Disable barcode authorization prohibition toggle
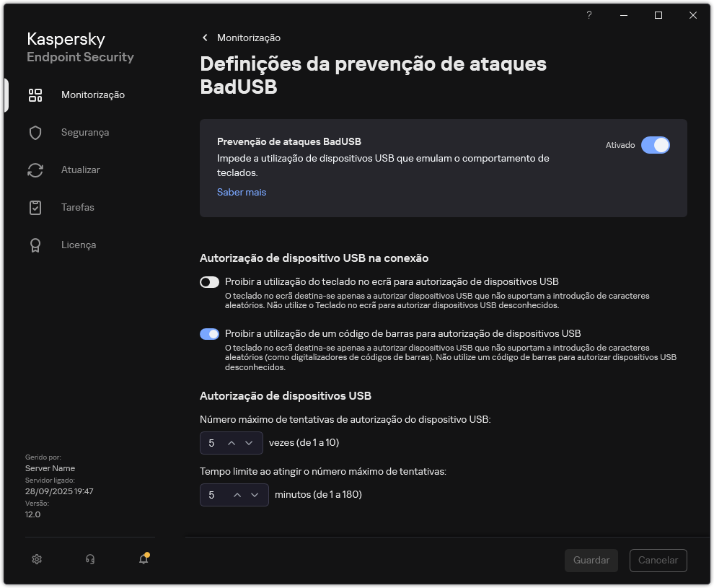 [x=209, y=333]
